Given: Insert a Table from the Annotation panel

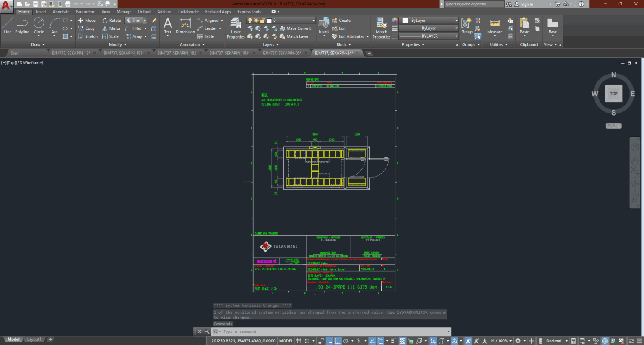Looking at the screenshot, I should click(208, 36).
